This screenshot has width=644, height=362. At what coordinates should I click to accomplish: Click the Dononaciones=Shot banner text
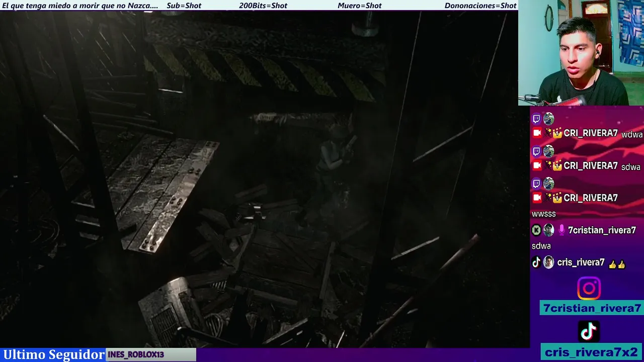tap(480, 6)
